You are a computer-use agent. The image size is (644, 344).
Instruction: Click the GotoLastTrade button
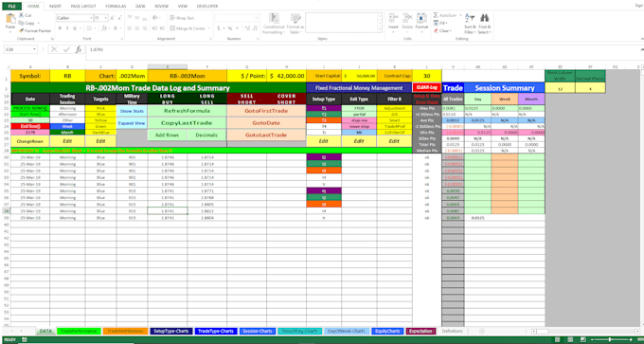pyautogui.click(x=266, y=135)
